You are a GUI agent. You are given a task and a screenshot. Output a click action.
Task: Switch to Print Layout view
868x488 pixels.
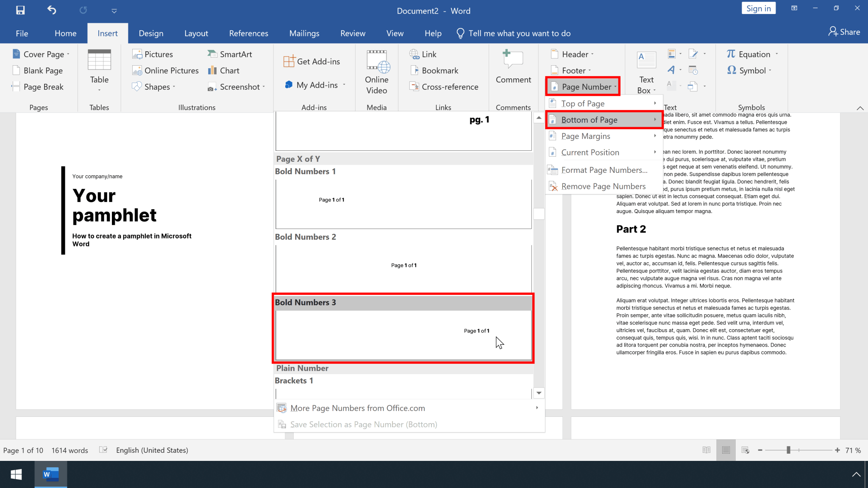726,450
